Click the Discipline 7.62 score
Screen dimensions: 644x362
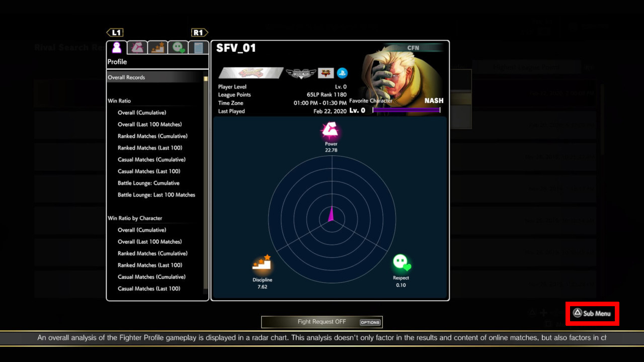click(x=262, y=287)
